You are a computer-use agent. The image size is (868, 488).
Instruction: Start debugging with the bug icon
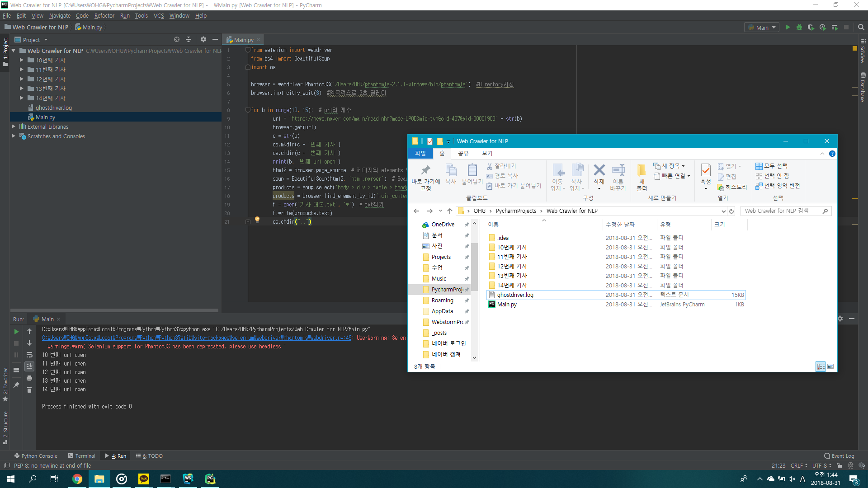pyautogui.click(x=799, y=28)
